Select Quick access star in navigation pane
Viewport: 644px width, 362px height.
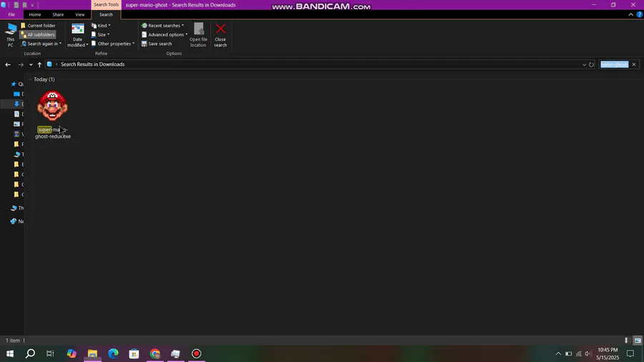coord(14,84)
